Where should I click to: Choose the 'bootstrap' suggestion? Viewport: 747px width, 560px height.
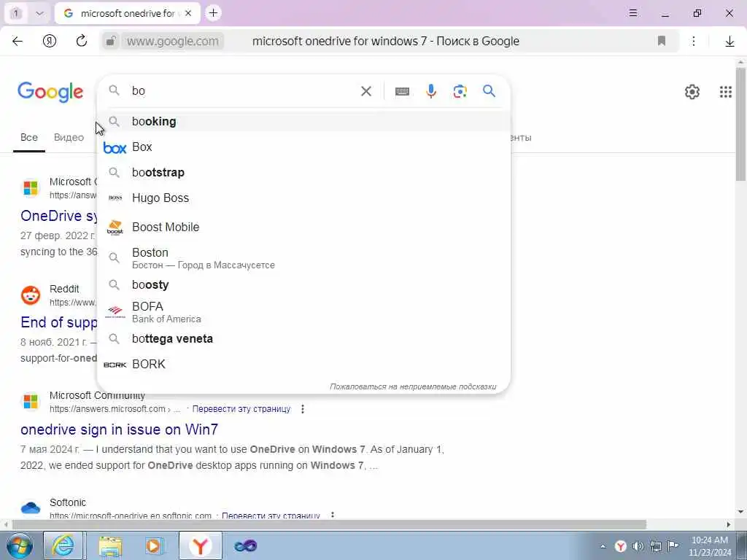(x=303, y=172)
